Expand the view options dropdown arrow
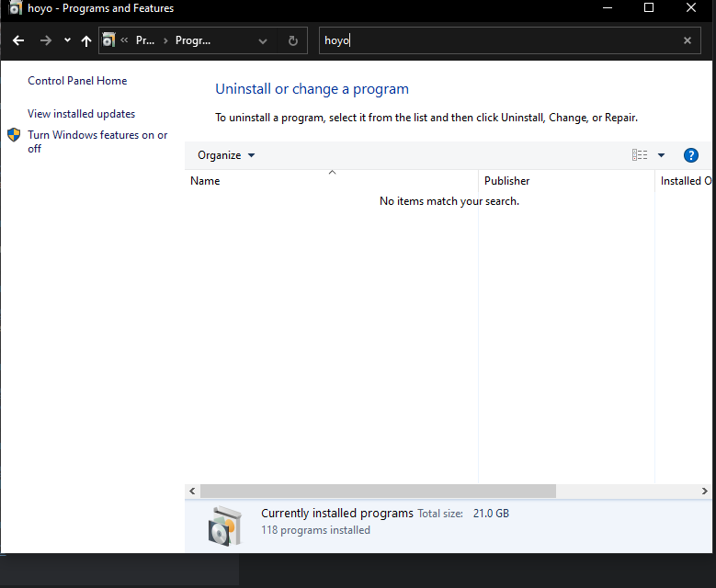Screen dimensions: 716x588 (x=661, y=155)
